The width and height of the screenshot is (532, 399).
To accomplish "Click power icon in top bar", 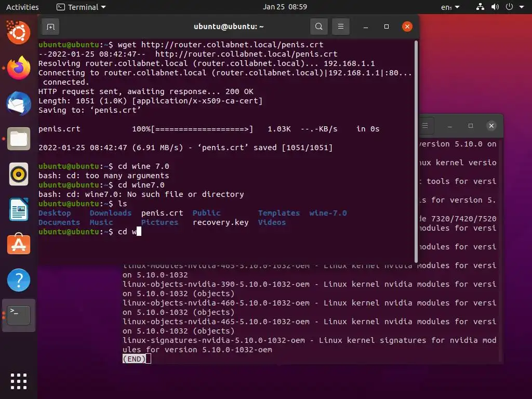I will [x=509, y=7].
